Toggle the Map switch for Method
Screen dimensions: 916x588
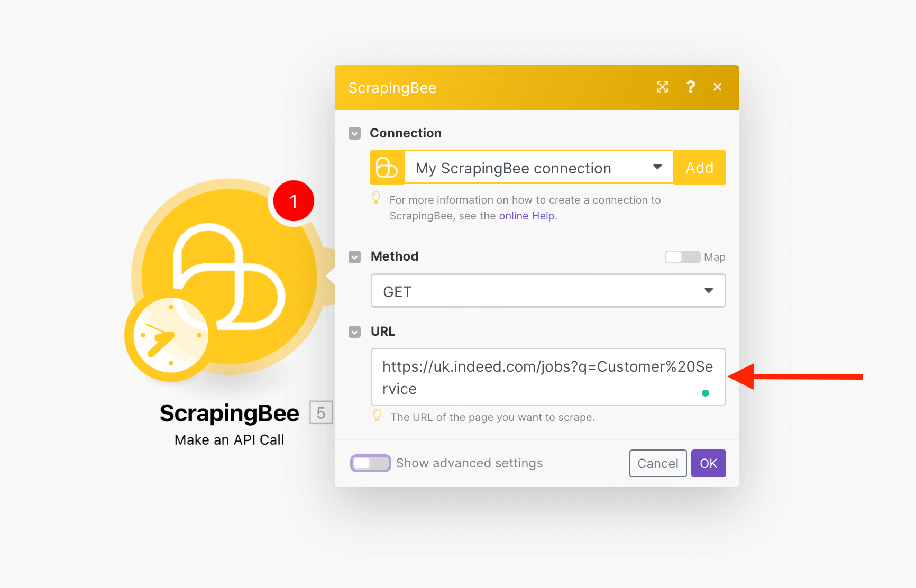[x=682, y=257]
